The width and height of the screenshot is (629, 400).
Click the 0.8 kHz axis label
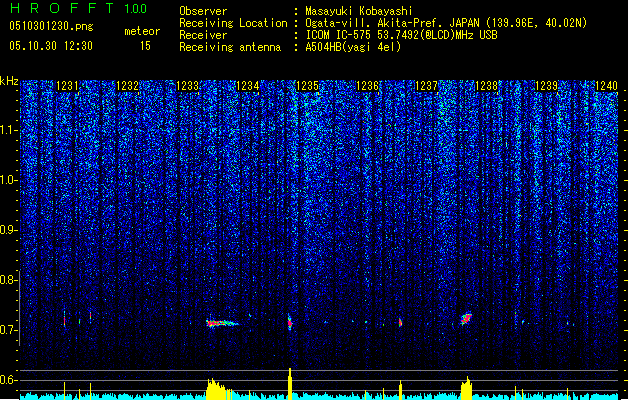(x=8, y=280)
